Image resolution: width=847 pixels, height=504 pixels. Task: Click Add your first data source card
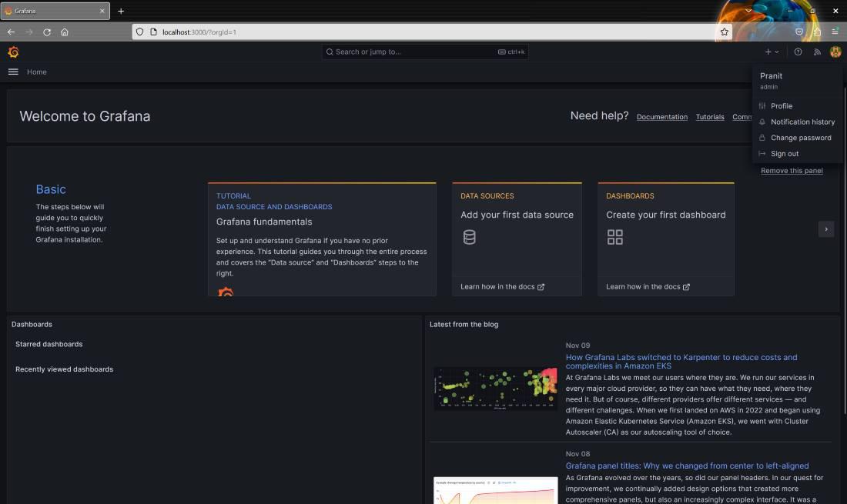(517, 239)
